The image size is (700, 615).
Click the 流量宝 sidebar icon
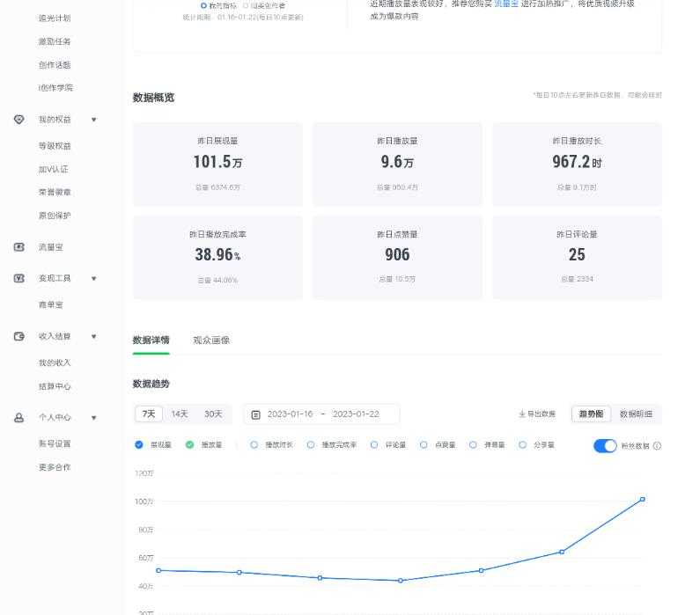tap(18, 247)
